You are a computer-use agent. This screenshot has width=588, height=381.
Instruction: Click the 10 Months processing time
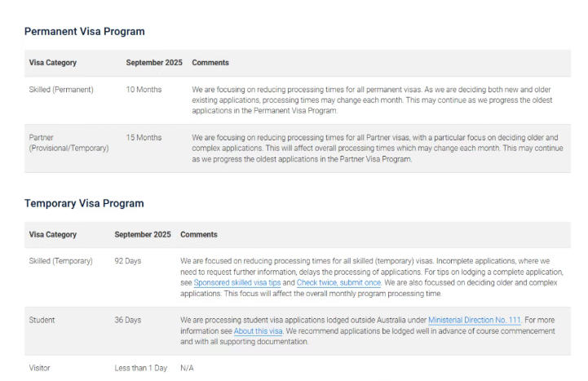pos(144,89)
